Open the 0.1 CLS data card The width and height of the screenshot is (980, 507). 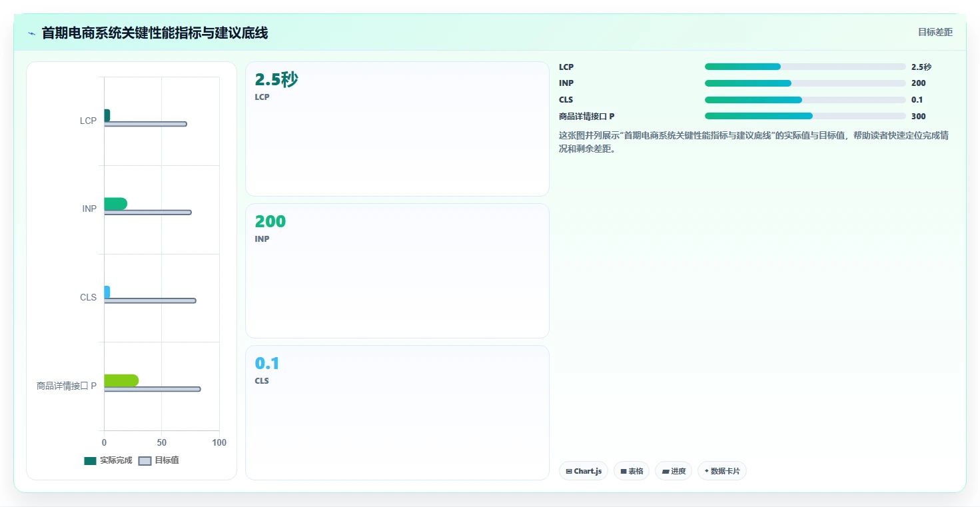[397, 412]
